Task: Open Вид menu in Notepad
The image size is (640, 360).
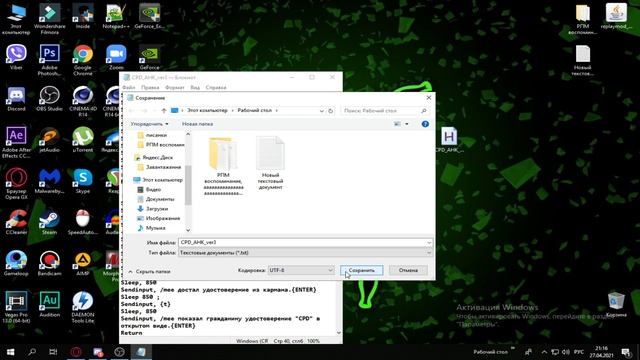Action: tap(195, 87)
